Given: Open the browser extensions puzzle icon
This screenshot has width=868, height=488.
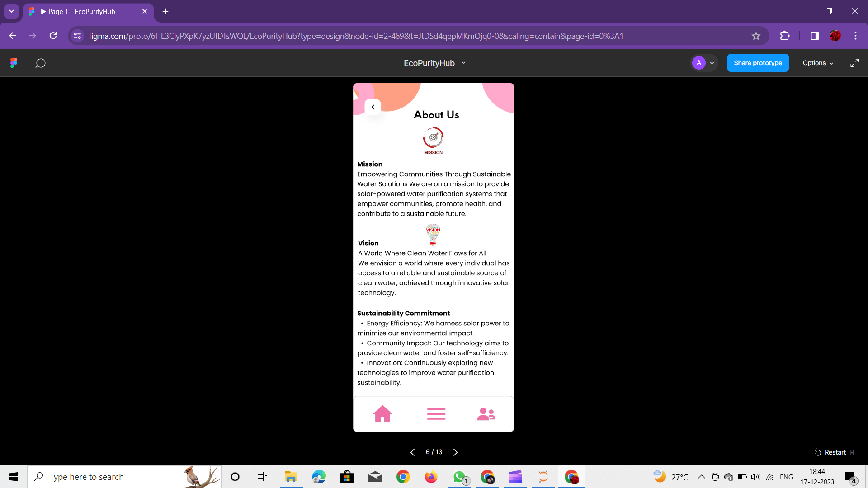Looking at the screenshot, I should click(785, 36).
